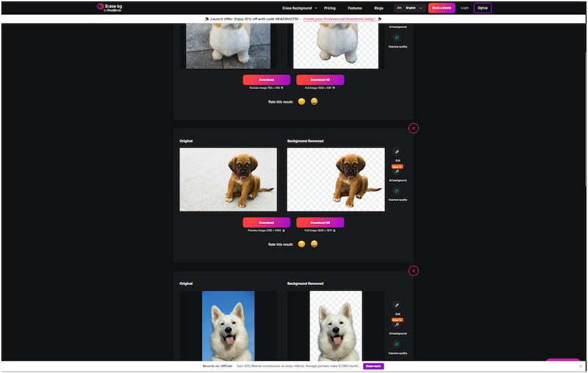Download the puppy preview image
The image size is (588, 373).
[266, 222]
